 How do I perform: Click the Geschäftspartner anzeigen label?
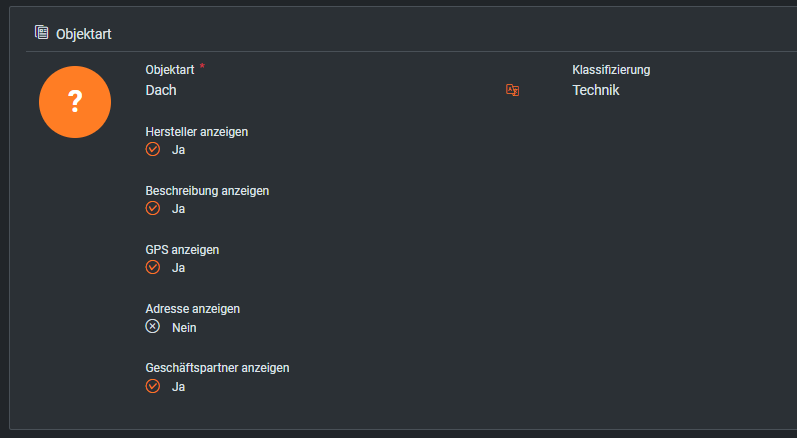(217, 368)
